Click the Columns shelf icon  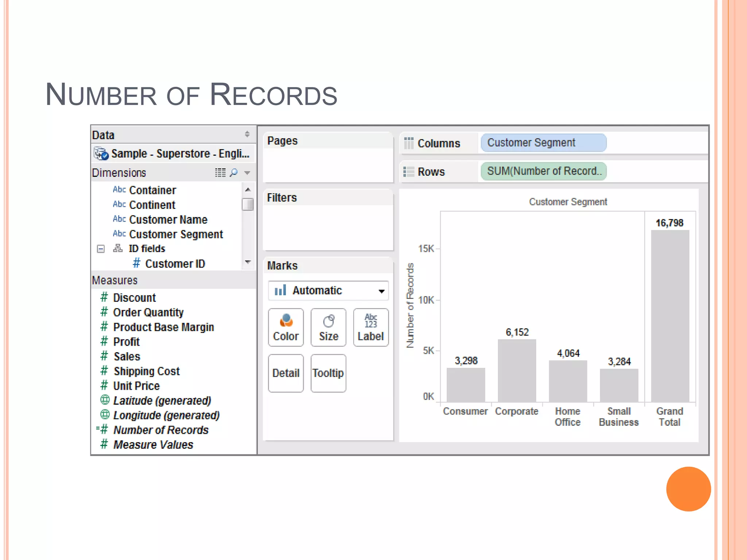(409, 143)
